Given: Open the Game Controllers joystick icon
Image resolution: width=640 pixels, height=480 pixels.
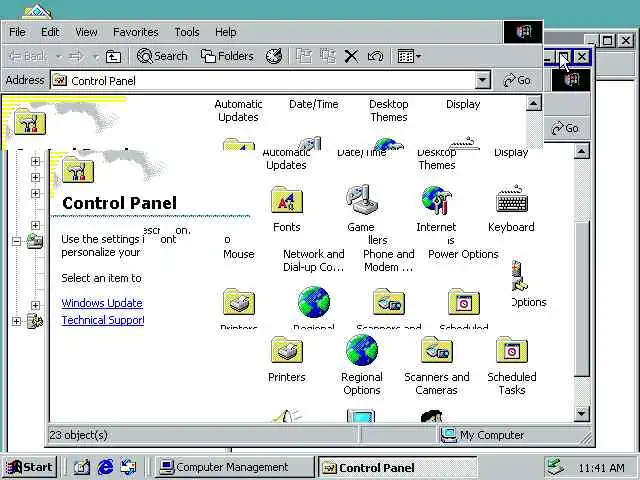Looking at the screenshot, I should 361,199.
